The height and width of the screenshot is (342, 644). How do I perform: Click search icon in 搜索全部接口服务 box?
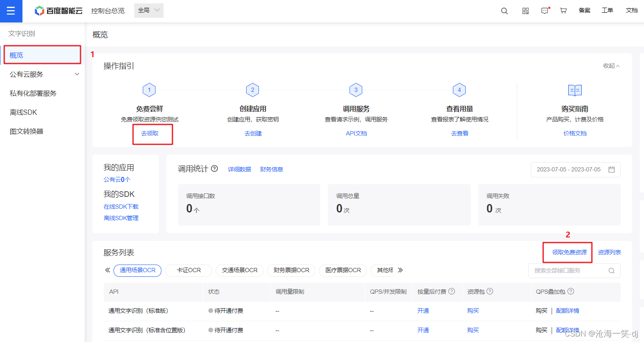(611, 270)
